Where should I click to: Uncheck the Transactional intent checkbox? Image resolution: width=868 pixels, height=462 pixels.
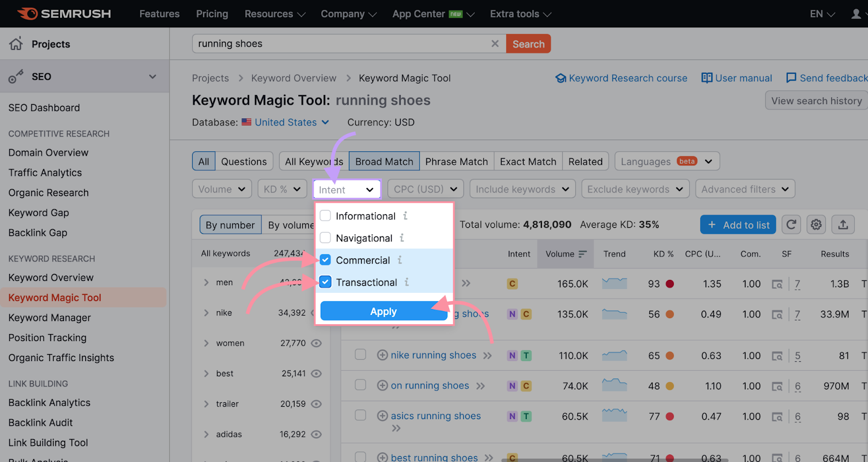click(x=325, y=282)
